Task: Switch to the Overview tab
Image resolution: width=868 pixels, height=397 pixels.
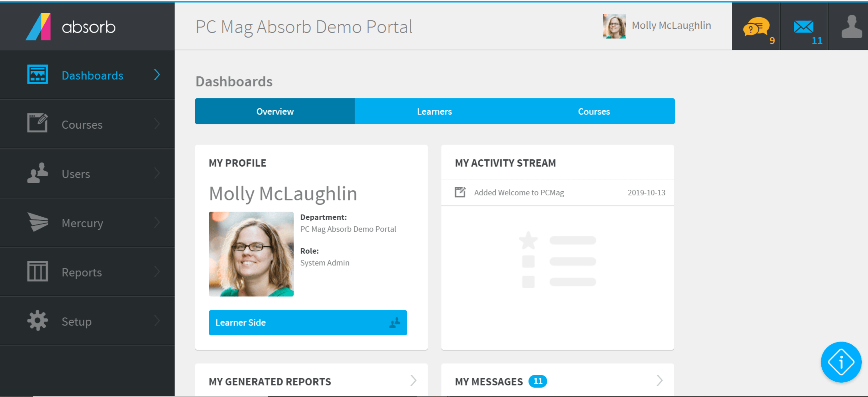Action: [x=275, y=111]
